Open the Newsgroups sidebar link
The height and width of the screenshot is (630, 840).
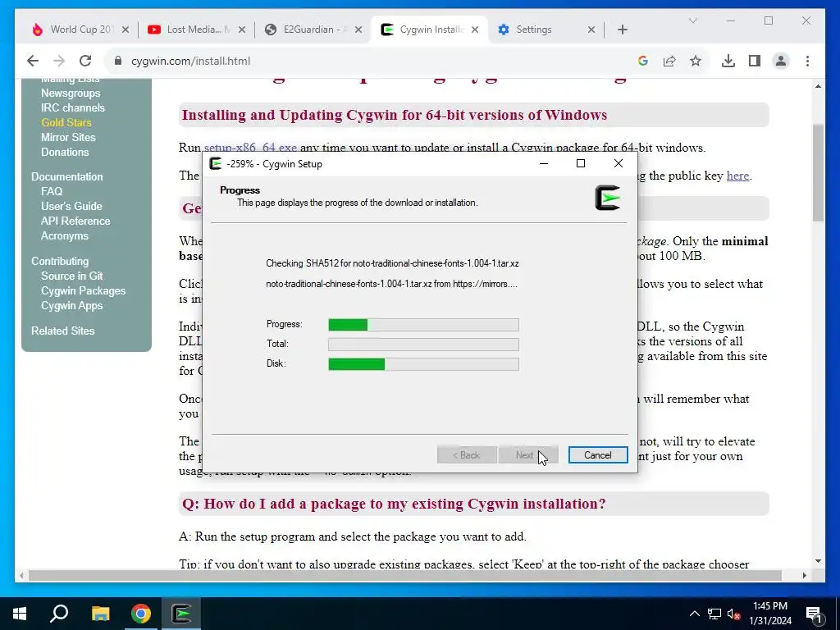(71, 94)
